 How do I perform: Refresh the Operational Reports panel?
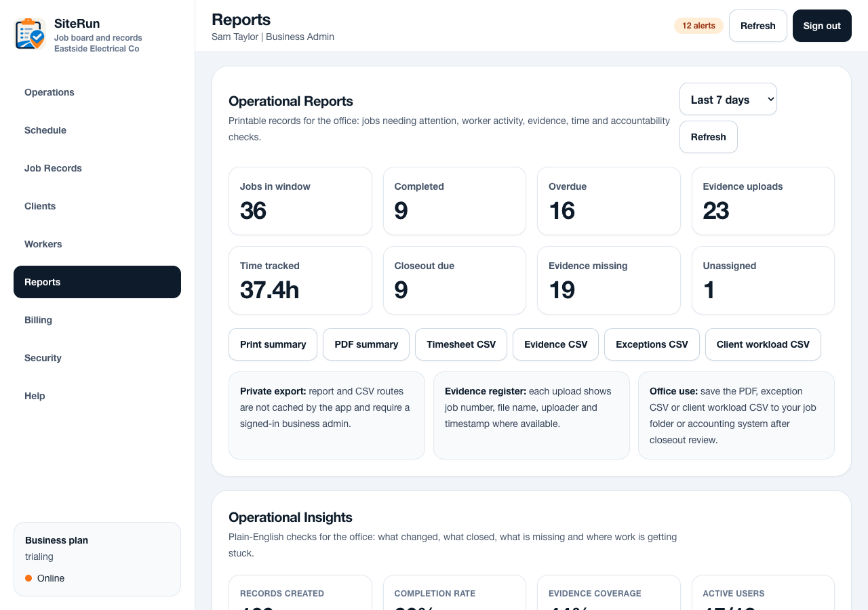[709, 137]
